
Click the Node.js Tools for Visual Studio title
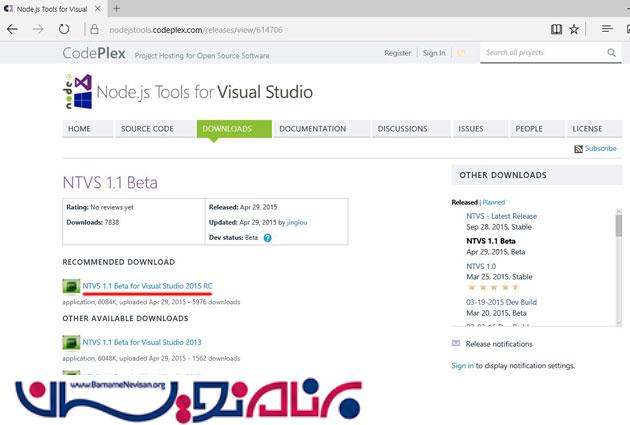click(x=205, y=92)
